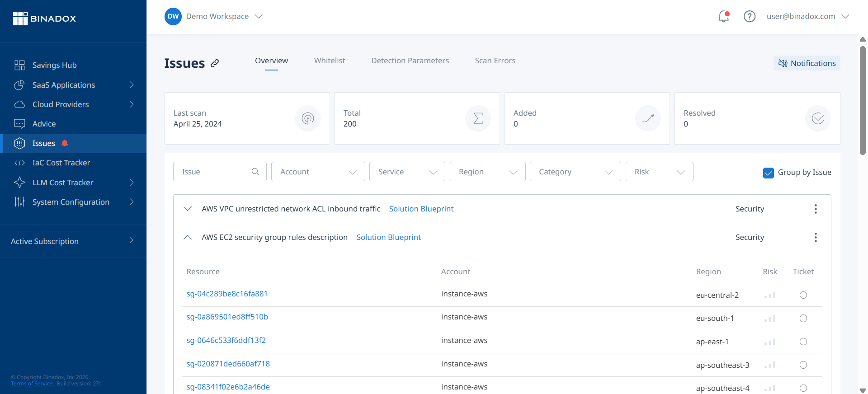Uncheck Group by Issue checkbox
The width and height of the screenshot is (868, 394).
768,173
